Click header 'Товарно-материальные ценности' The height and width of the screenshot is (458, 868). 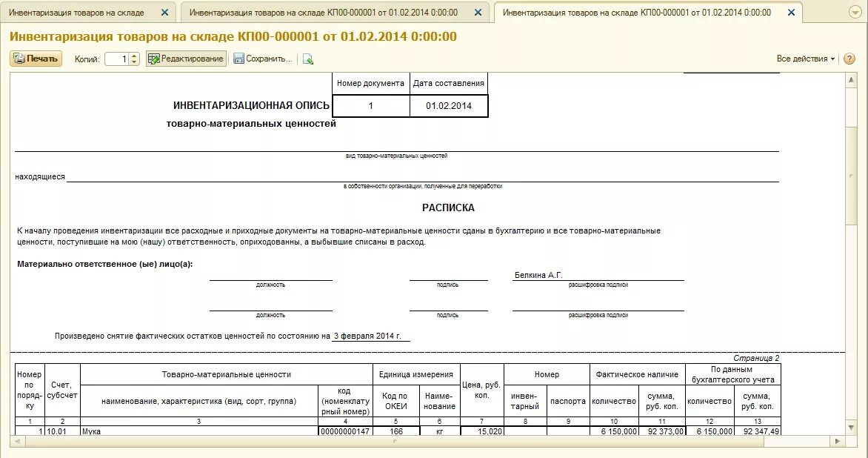pos(227,374)
